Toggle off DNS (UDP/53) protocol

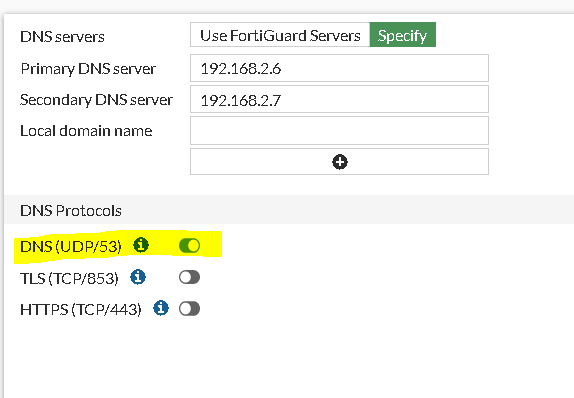tap(189, 246)
